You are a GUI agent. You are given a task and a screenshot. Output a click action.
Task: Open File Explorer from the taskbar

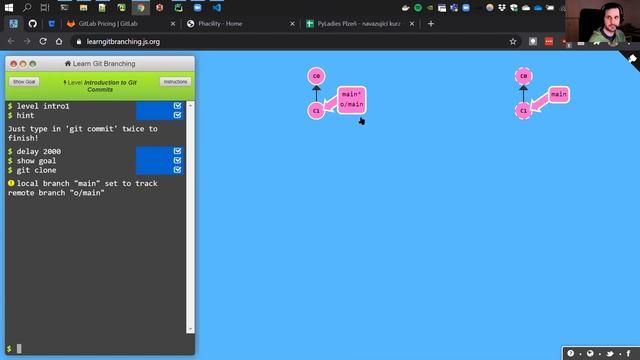coord(83,7)
